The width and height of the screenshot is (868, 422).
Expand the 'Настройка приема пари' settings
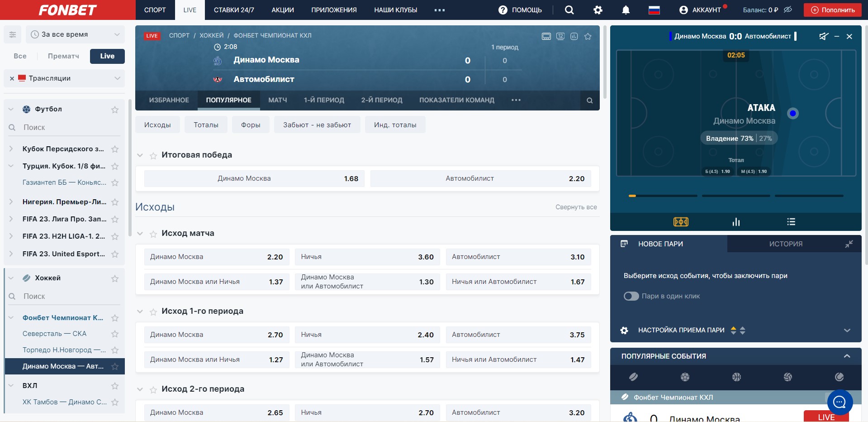847,331
